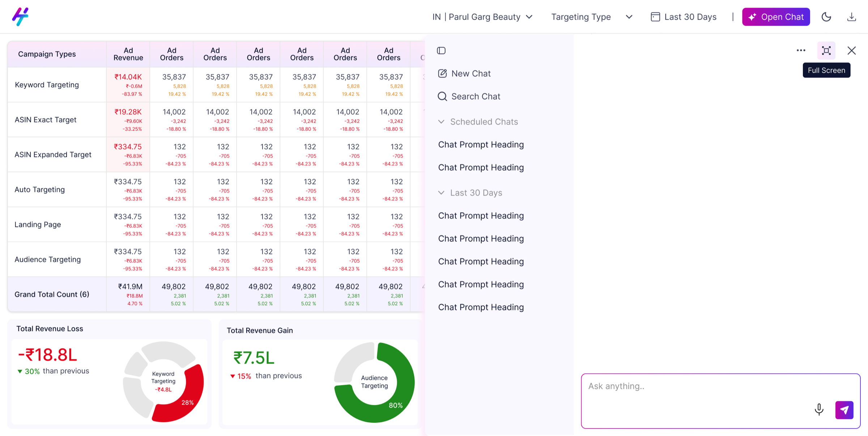The height and width of the screenshot is (436, 868).
Task: Expand the Targeting Type dropdown
Action: (592, 17)
